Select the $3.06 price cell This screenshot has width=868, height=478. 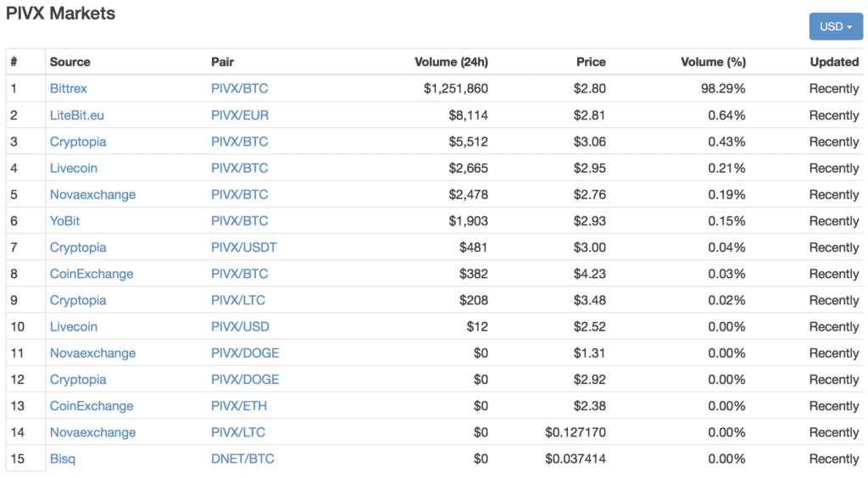tap(590, 142)
